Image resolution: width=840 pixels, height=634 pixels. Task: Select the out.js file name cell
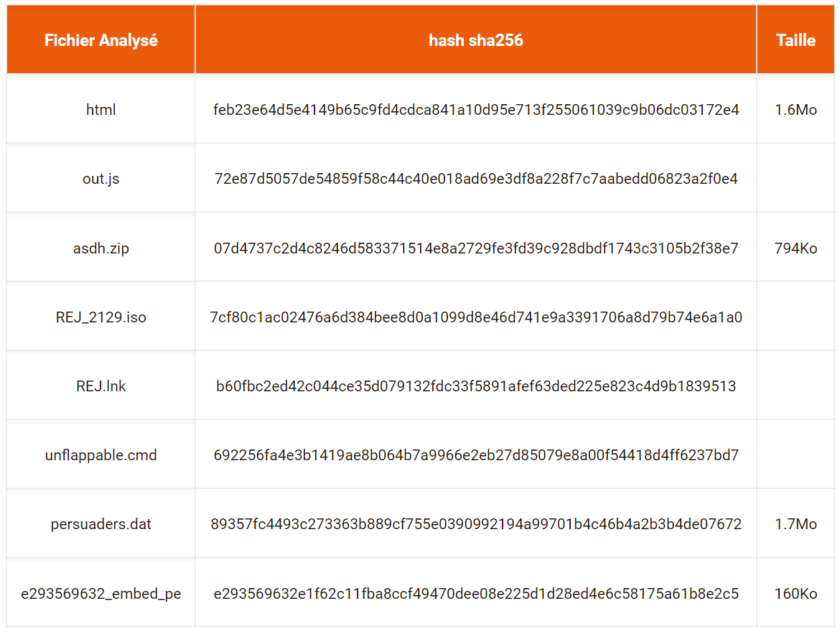[101, 179]
